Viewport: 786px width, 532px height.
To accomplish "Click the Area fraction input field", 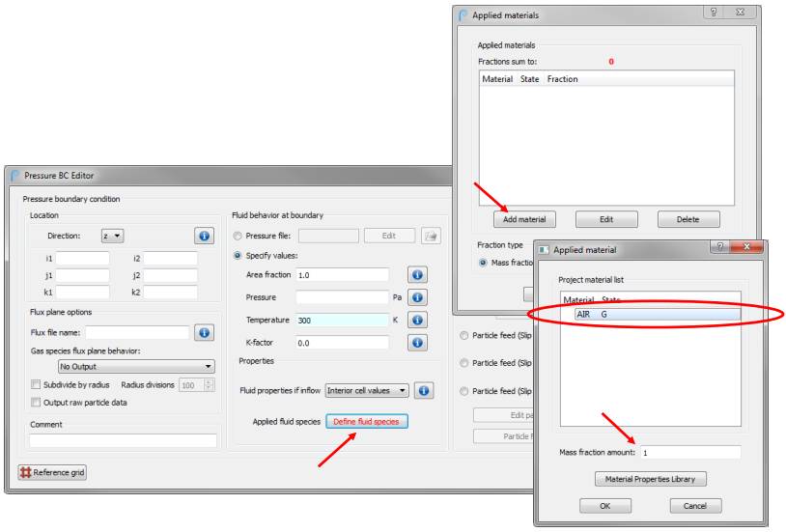I will [x=343, y=275].
